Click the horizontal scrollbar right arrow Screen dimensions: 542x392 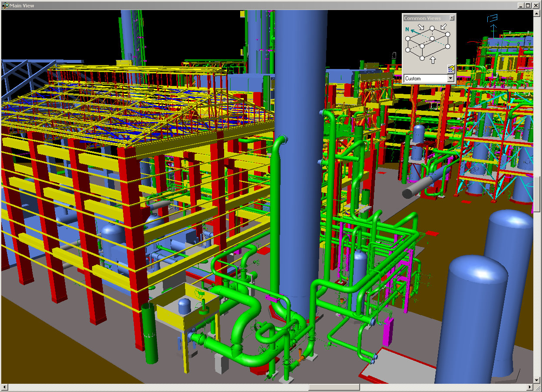point(530,387)
